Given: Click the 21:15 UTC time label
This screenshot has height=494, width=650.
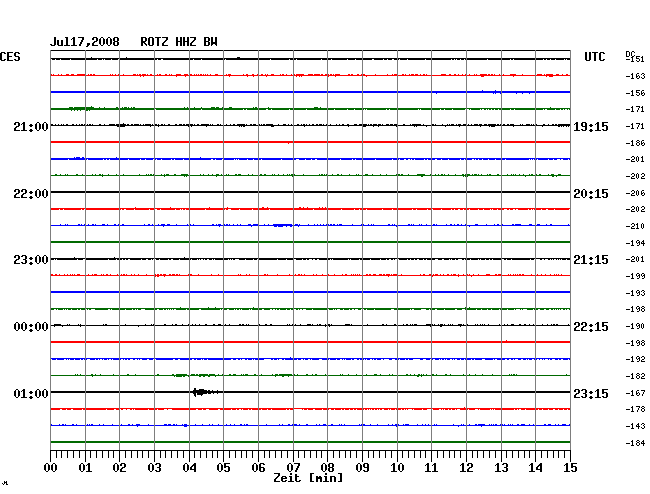Looking at the screenshot, I should tap(591, 260).
